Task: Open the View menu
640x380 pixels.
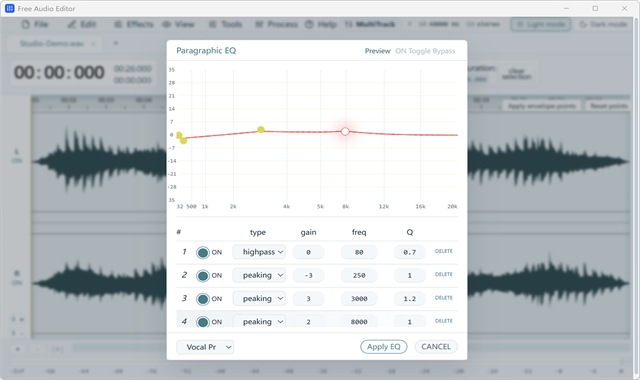Action: tap(178, 24)
